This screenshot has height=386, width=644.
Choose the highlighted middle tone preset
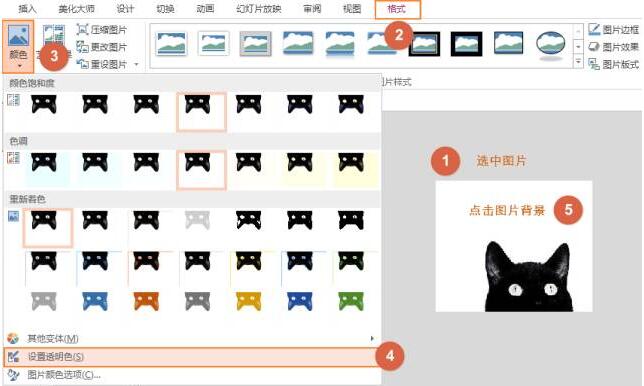[201, 170]
